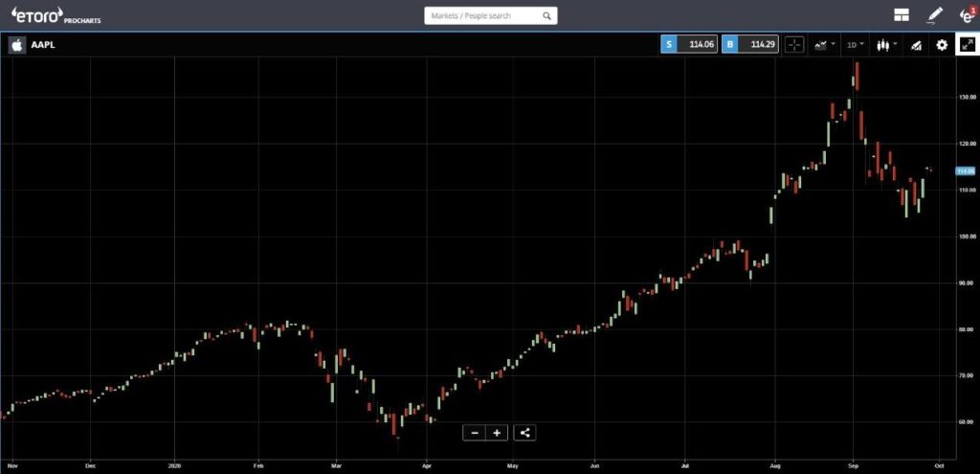The width and height of the screenshot is (980, 474).
Task: Click the current price tag 114.06 on axis
Action: click(966, 170)
